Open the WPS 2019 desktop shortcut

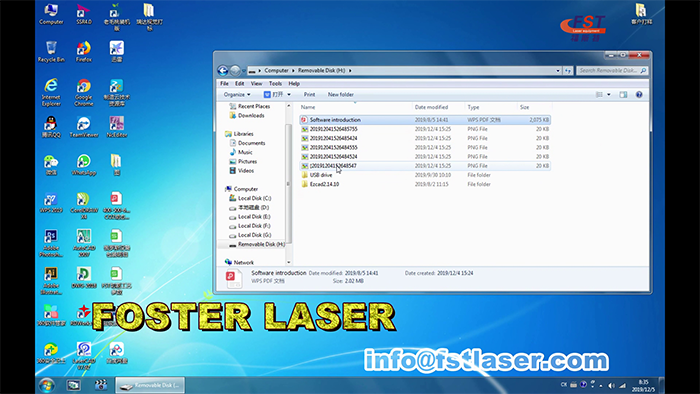pos(51,202)
